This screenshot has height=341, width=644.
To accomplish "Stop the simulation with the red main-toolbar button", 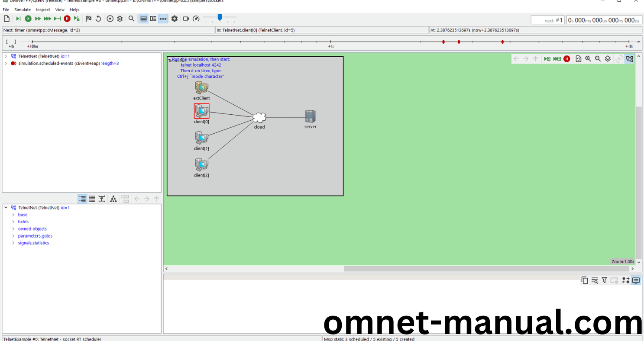I will [x=67, y=19].
